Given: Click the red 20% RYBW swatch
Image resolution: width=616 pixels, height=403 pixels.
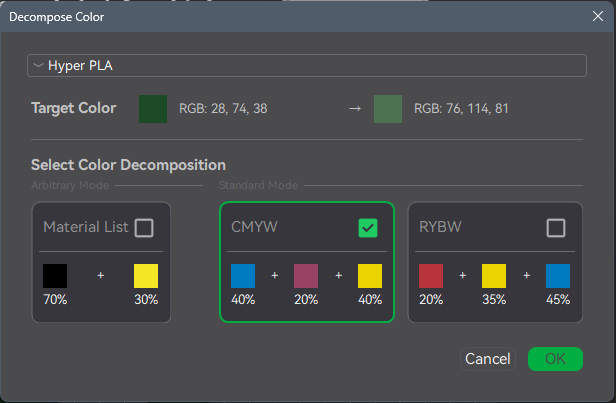Looking at the screenshot, I should (431, 276).
